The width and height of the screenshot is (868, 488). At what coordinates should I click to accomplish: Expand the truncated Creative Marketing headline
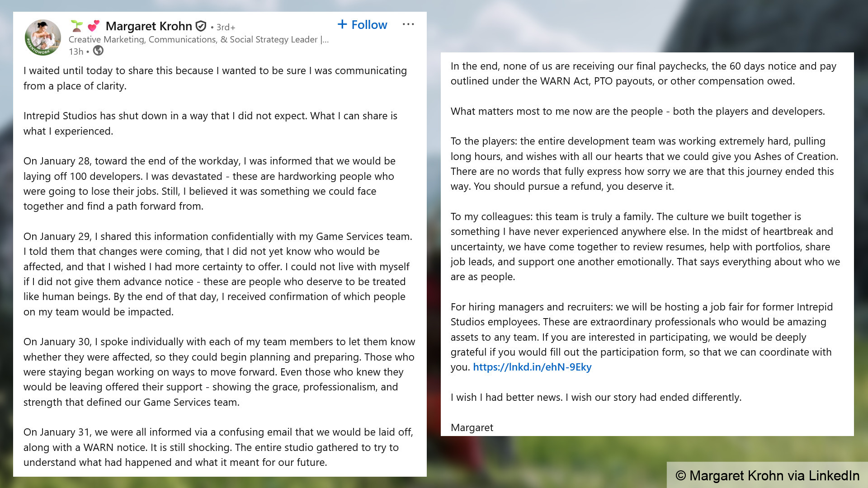click(x=324, y=39)
